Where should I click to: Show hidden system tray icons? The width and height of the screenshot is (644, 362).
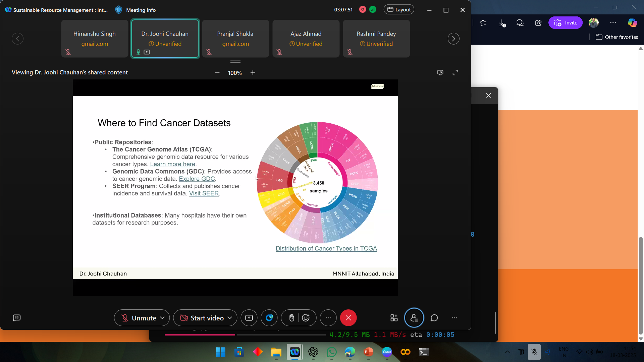click(507, 352)
